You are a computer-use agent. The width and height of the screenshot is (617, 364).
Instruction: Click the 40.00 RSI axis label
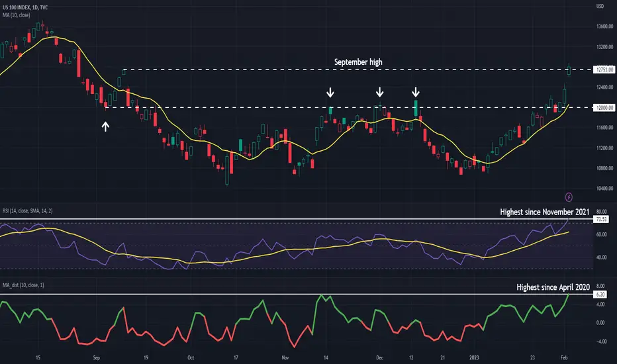pyautogui.click(x=601, y=257)
